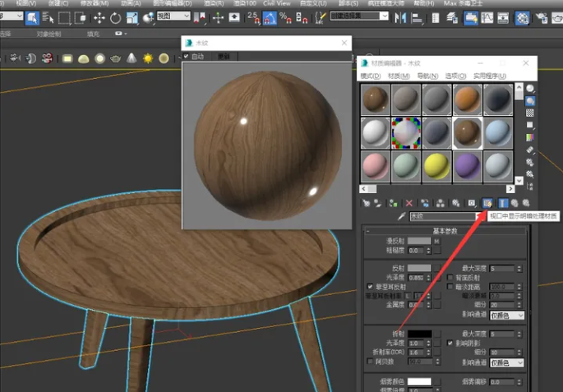Click the red X reset material icon
The image size is (563, 392).
[408, 202]
